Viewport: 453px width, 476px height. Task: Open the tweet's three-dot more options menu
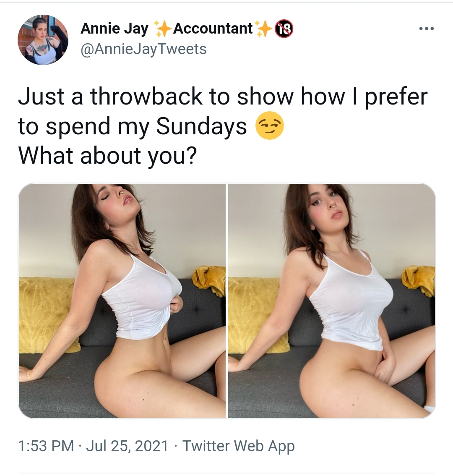click(x=426, y=29)
